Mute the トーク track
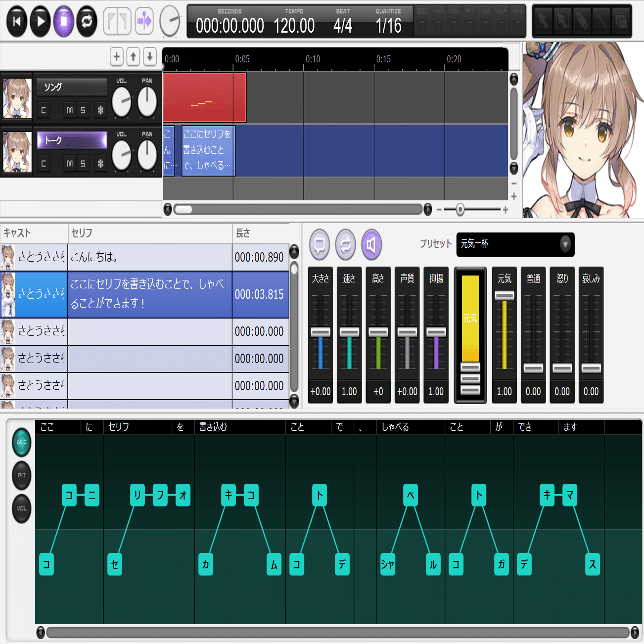 click(x=70, y=164)
